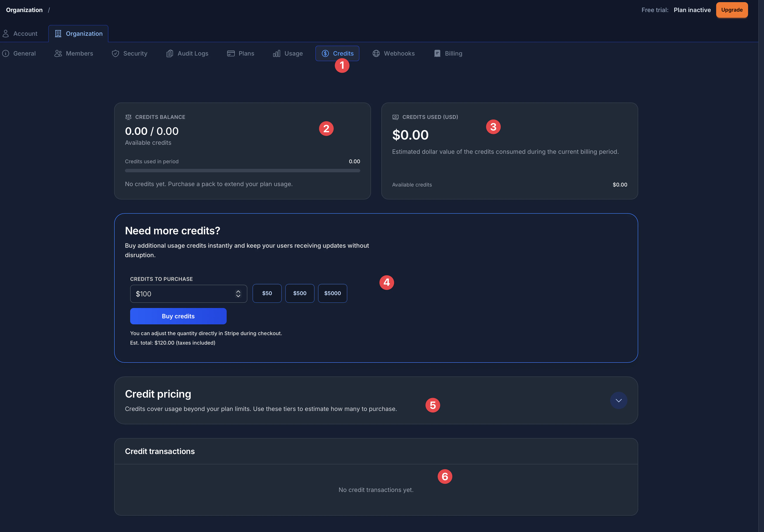764x532 pixels.
Task: Click the credits used progress bar
Action: click(x=242, y=170)
